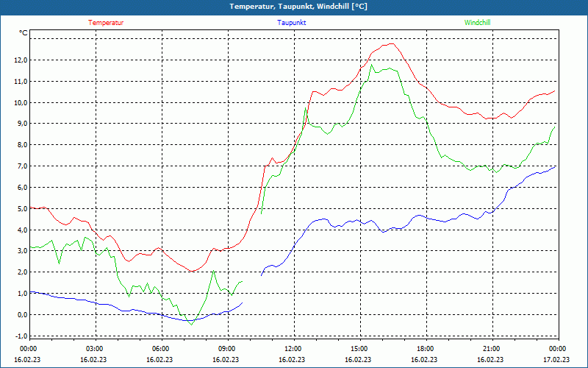588x368 pixels.
Task: Click the 6,0 y-axis value
Action: tap(22, 188)
